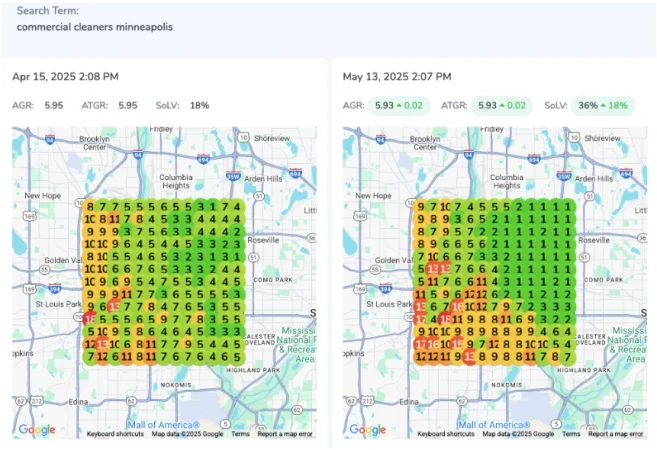Click Mall of America marker on April map
Viewport: 657px width, 450px height.
point(163,425)
